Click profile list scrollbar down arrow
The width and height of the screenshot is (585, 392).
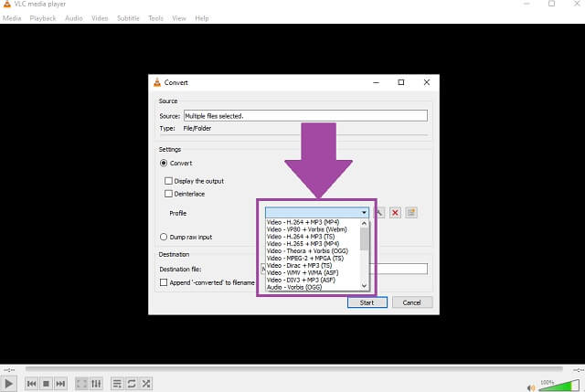(364, 286)
